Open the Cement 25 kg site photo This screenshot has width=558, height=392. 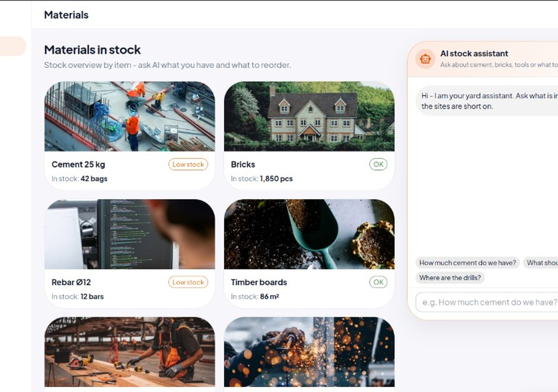click(129, 116)
